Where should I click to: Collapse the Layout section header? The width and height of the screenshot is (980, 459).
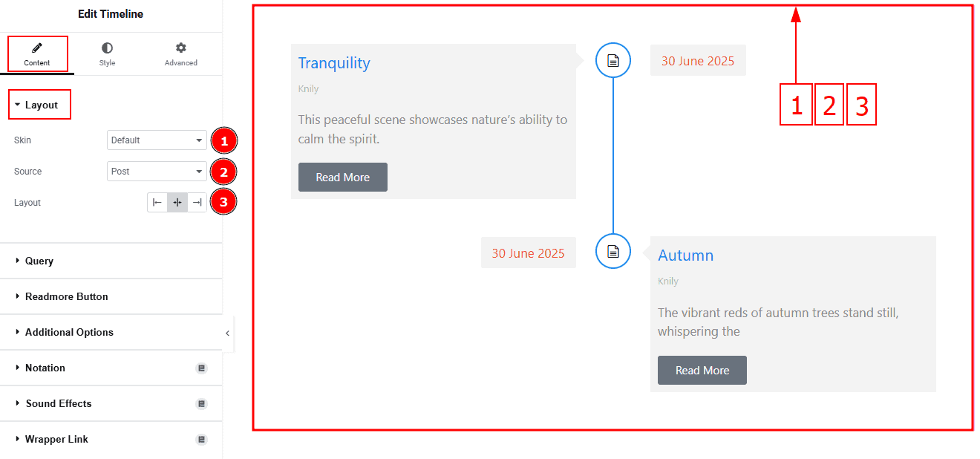pyautogui.click(x=40, y=105)
